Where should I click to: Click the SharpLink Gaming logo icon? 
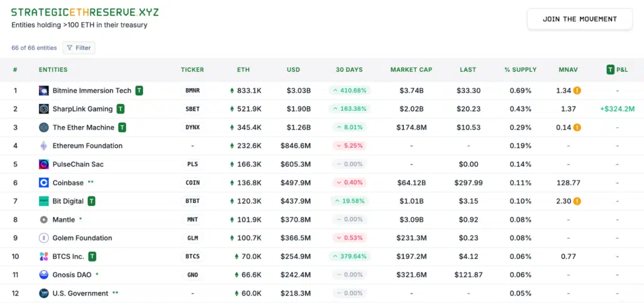pos(44,109)
